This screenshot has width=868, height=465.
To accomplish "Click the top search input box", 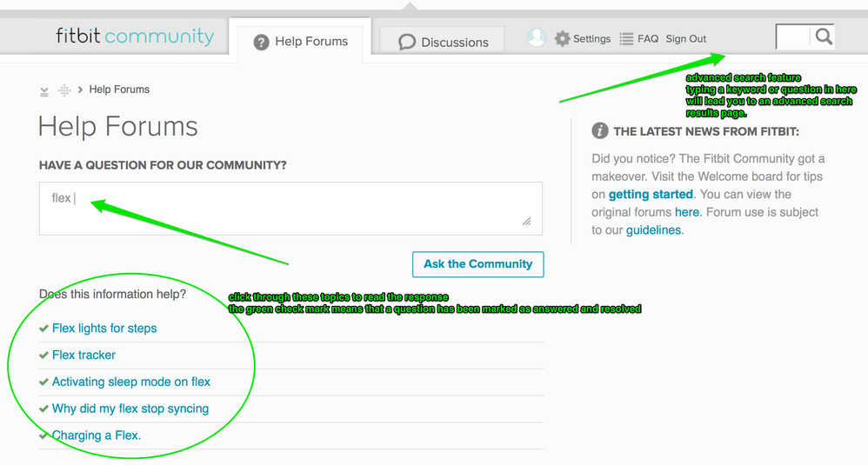I will 792,37.
